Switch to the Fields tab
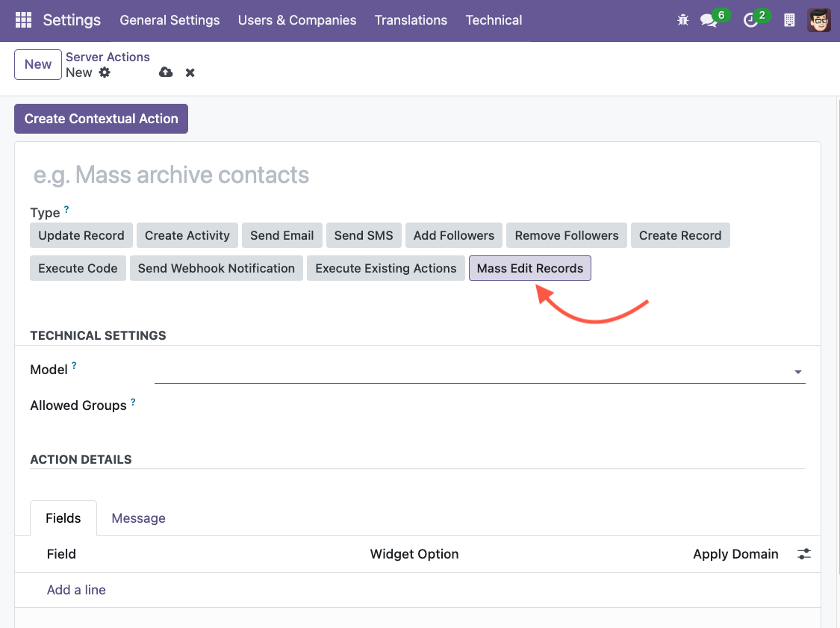The width and height of the screenshot is (840, 628). pos(63,518)
